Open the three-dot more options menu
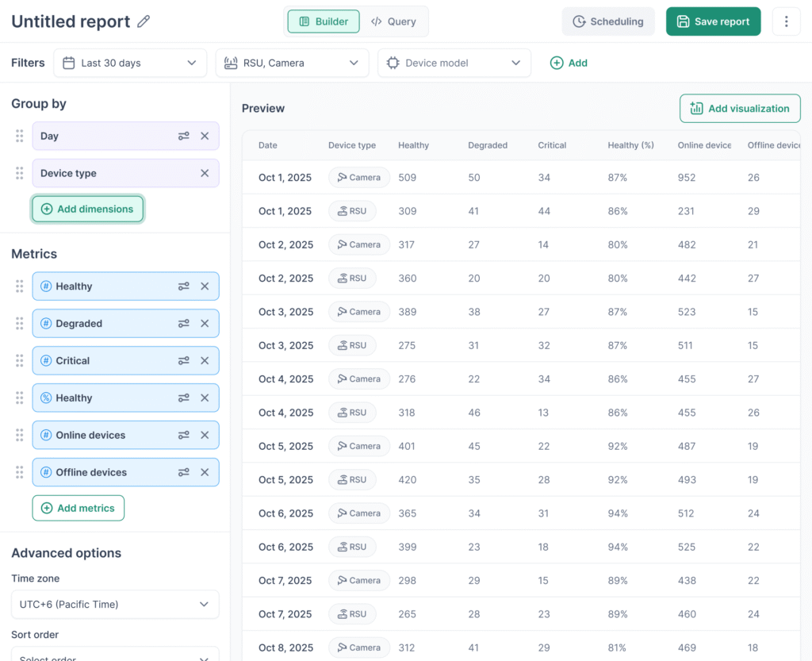The image size is (812, 661). point(786,21)
